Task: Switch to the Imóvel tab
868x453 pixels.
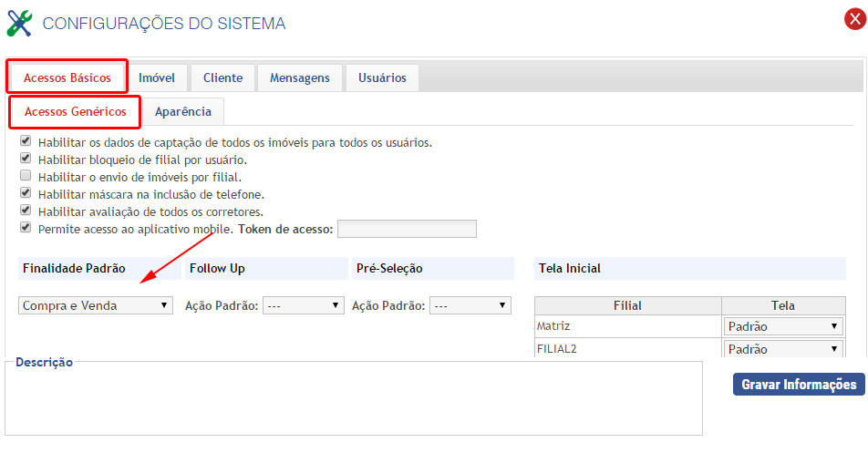Action: 157,78
